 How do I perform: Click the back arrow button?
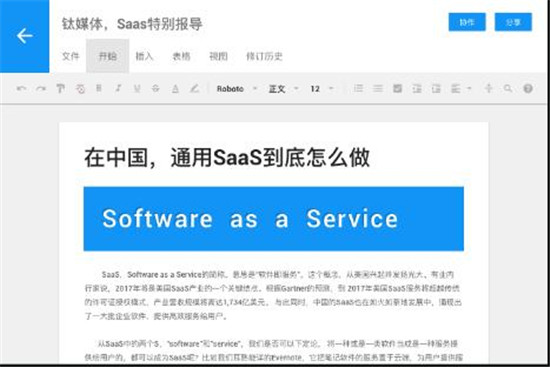pos(25,36)
